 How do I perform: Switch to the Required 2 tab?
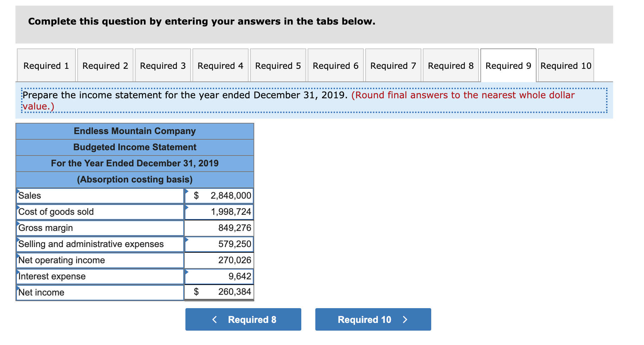pos(104,65)
